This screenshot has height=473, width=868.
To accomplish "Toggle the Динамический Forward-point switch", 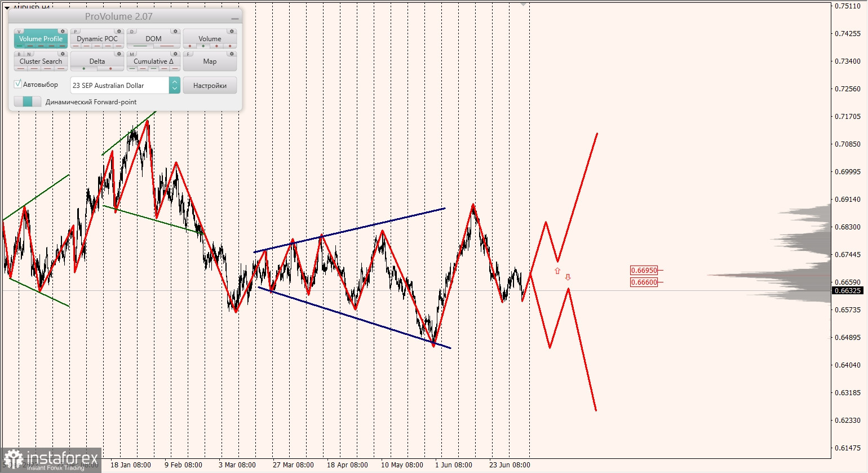I will click(28, 101).
